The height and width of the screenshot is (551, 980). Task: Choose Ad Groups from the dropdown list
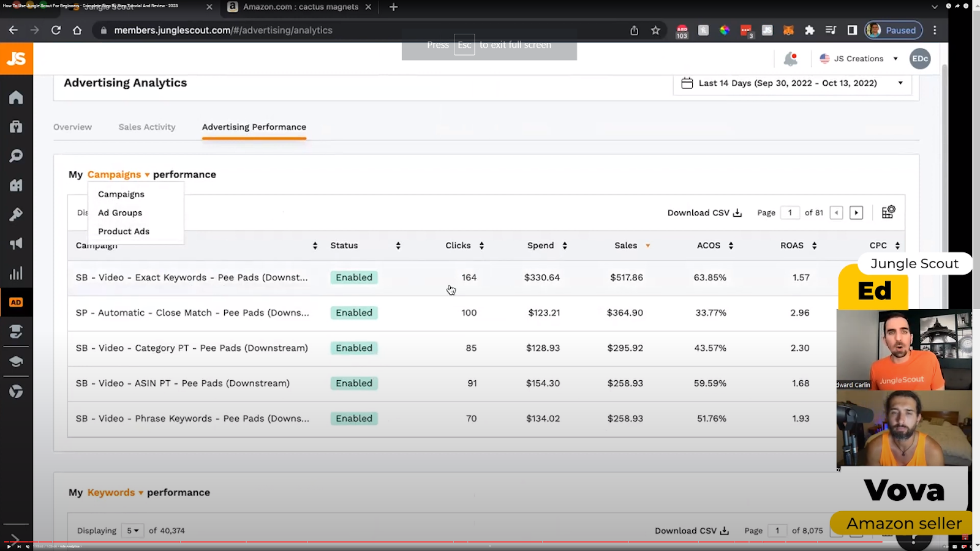120,213
